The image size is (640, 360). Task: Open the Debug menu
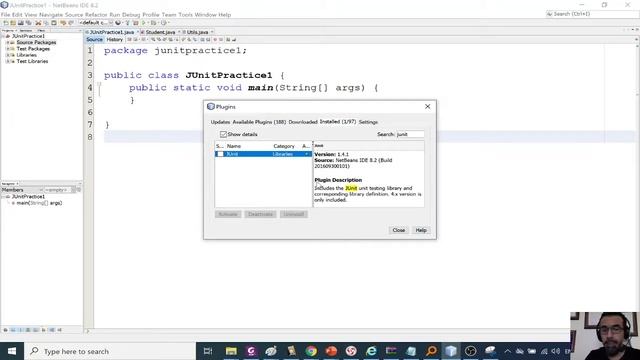pos(131,15)
